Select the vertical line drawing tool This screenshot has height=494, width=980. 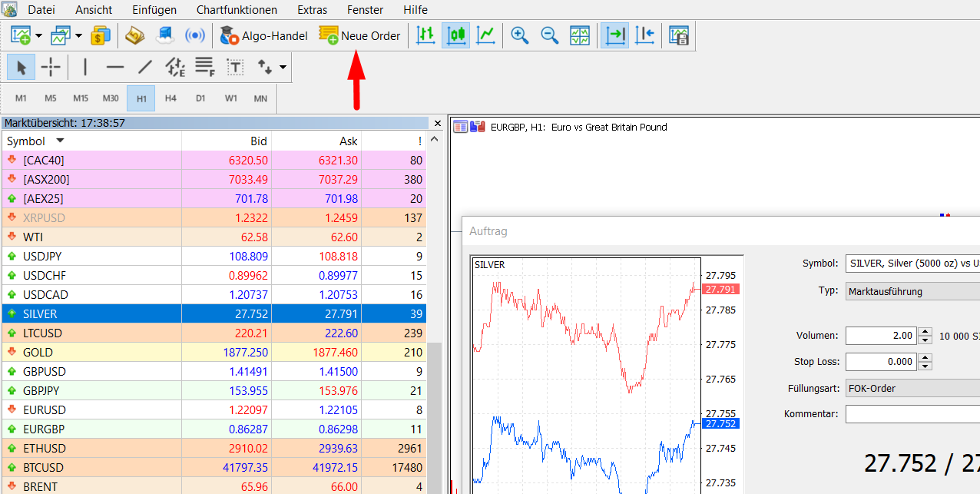pyautogui.click(x=84, y=68)
